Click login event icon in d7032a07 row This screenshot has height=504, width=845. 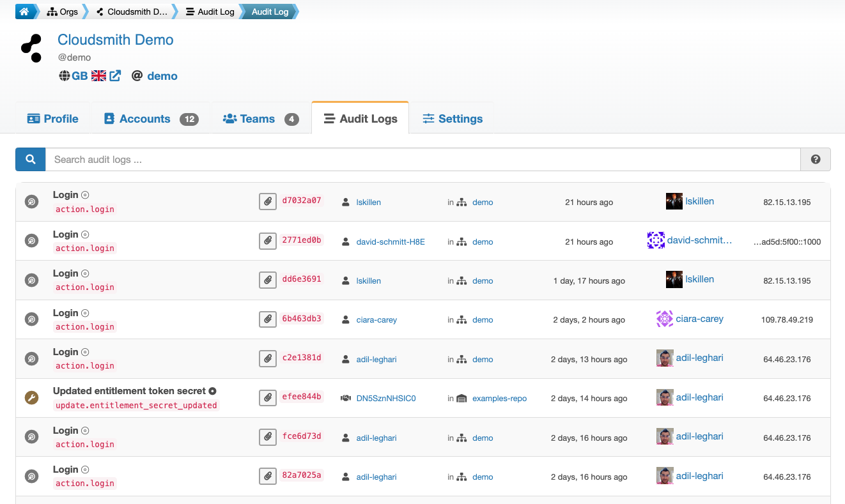[31, 202]
